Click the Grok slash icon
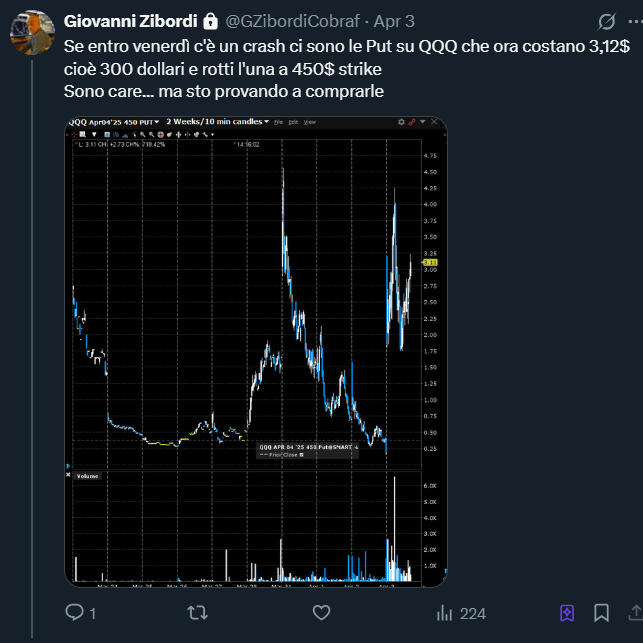643x643 pixels. pyautogui.click(x=606, y=21)
